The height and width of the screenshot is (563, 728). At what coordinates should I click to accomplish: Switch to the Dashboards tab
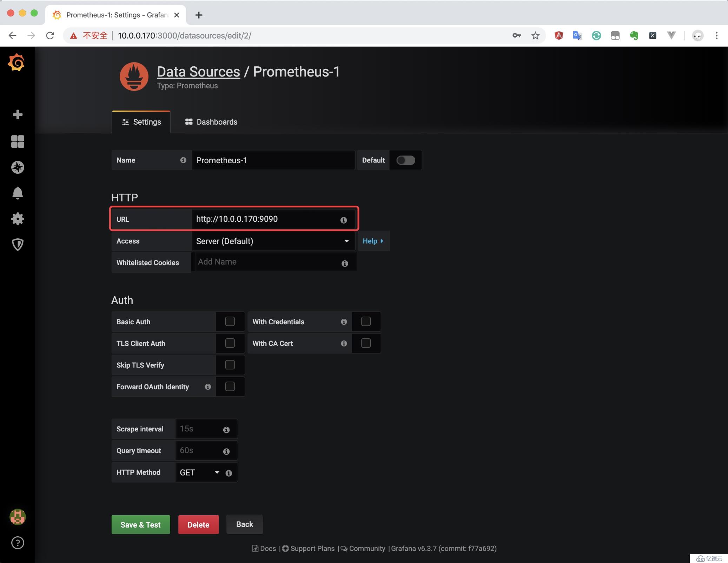click(x=211, y=122)
